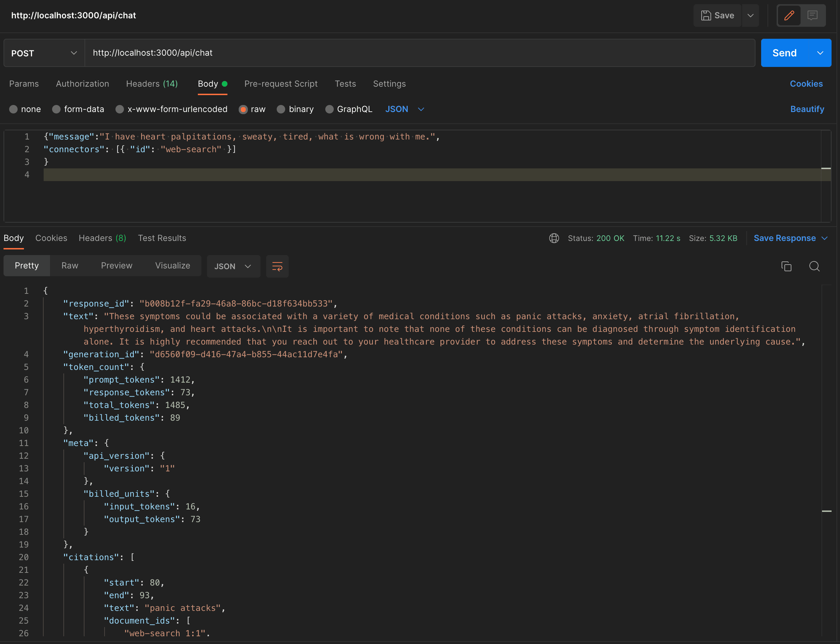Click the network globe icon
The width and height of the screenshot is (840, 644).
tap(554, 238)
